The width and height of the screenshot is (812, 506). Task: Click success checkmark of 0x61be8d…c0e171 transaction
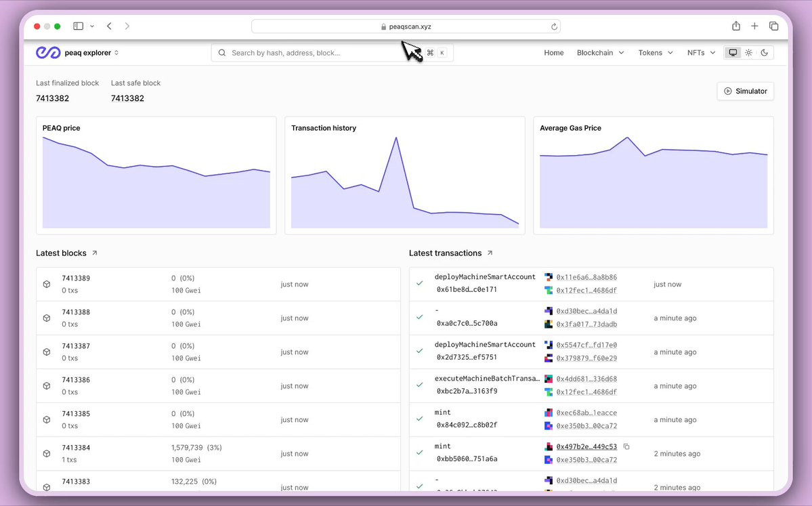419,283
